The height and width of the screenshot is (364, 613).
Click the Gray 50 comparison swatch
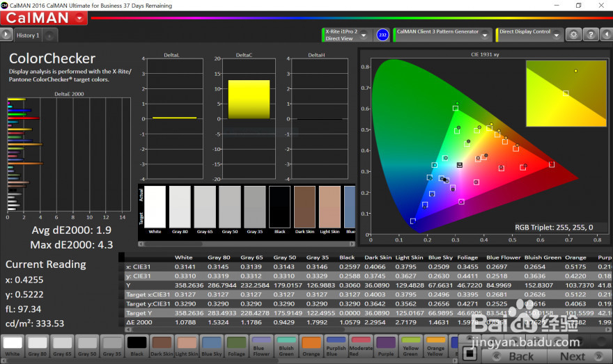(230, 207)
